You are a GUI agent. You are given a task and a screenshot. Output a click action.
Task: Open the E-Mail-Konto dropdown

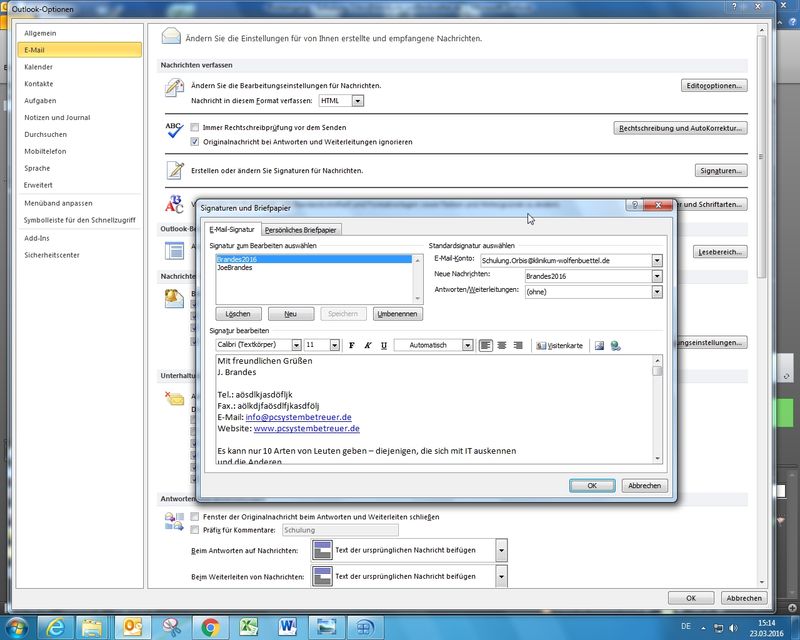656,260
